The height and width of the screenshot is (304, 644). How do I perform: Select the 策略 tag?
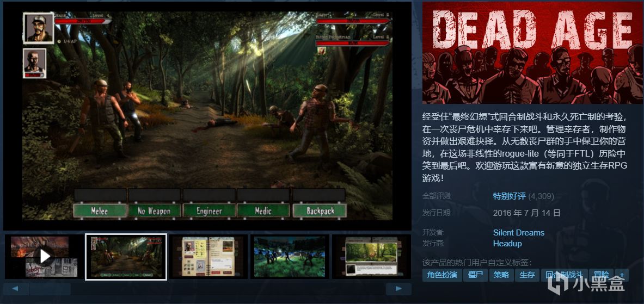[501, 275]
